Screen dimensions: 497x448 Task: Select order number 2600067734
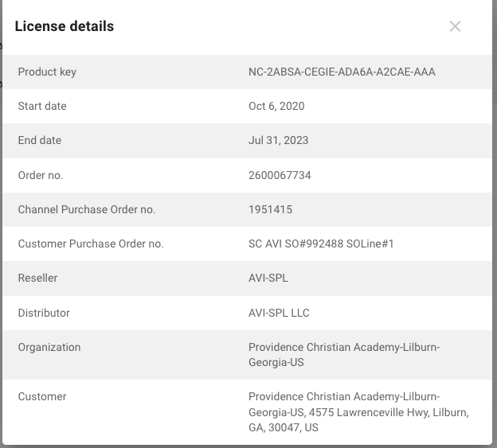[x=280, y=175]
